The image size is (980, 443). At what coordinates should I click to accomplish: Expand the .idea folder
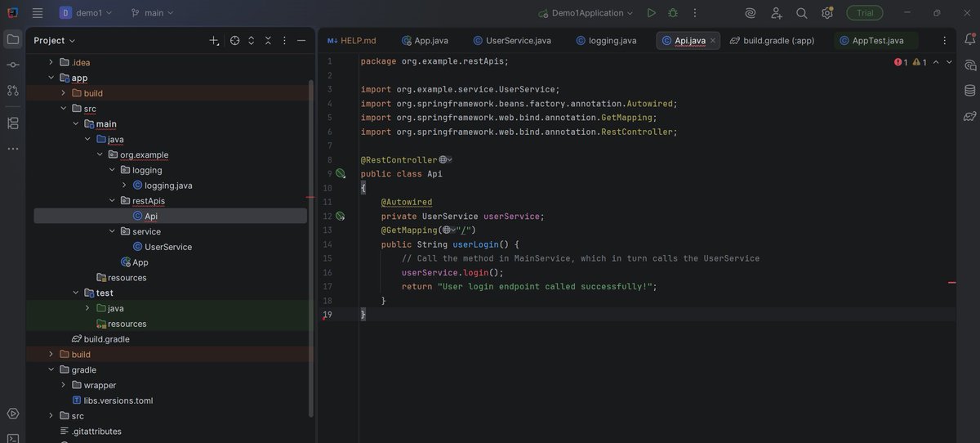click(x=51, y=62)
